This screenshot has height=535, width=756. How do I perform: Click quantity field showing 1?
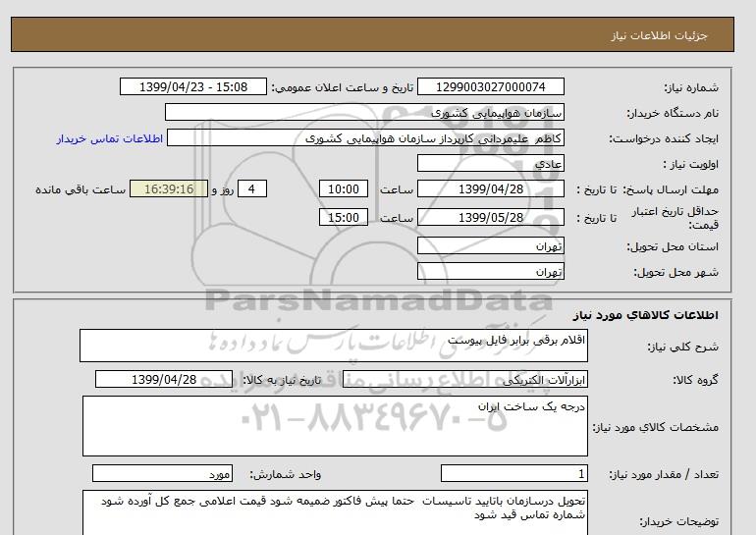514,474
